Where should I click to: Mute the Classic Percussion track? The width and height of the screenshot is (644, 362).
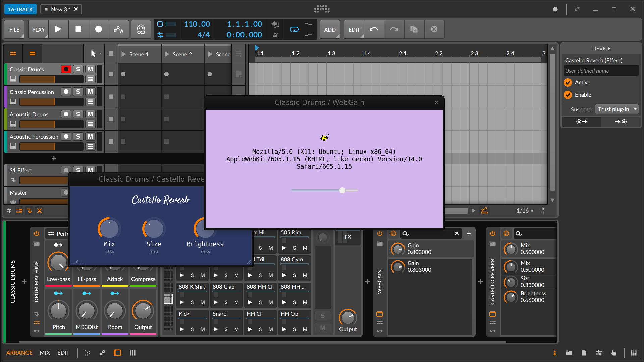[90, 92]
